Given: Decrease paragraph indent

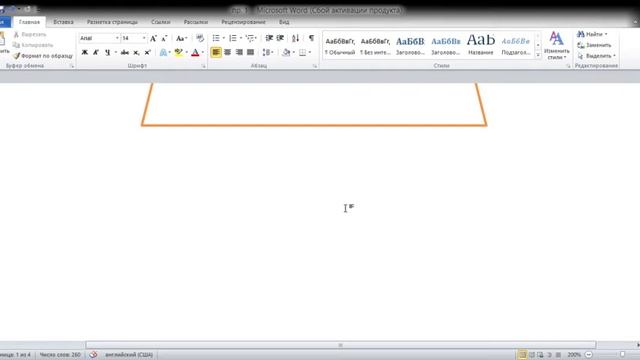Looking at the screenshot, I should (269, 38).
